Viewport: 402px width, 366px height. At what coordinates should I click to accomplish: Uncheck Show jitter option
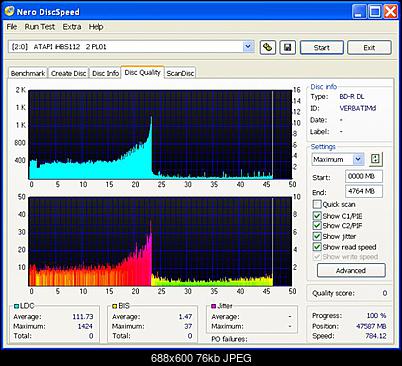tap(317, 236)
